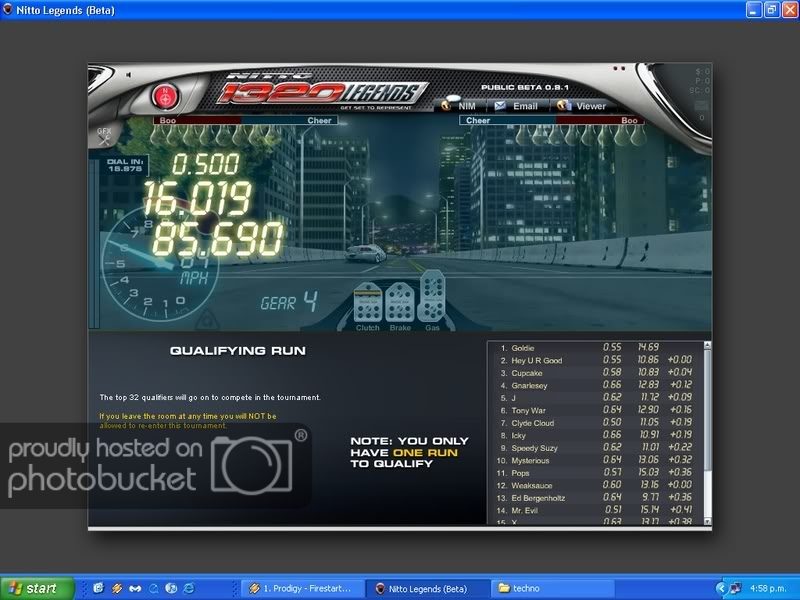800x600 pixels.
Task: Click the silver car on the track
Action: pyautogui.click(x=366, y=253)
